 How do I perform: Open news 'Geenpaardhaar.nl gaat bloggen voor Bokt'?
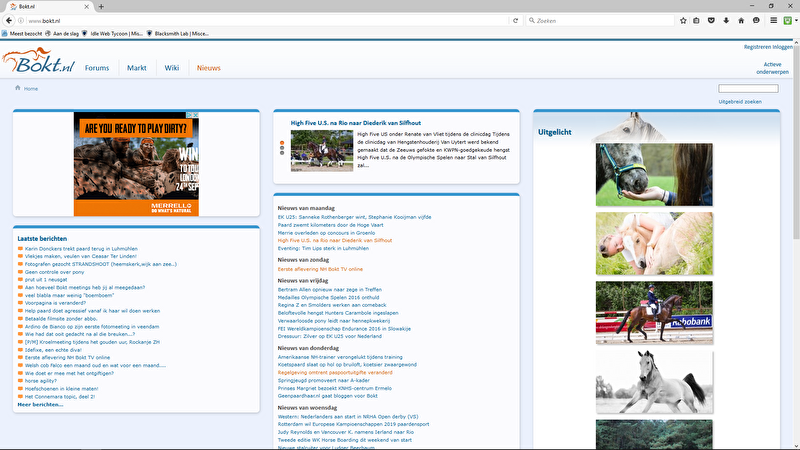pos(328,396)
